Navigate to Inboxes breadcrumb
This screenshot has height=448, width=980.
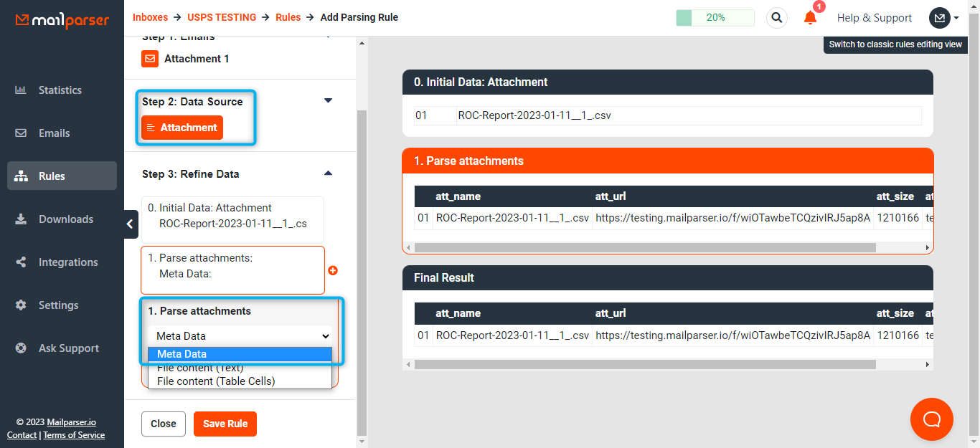pos(151,17)
